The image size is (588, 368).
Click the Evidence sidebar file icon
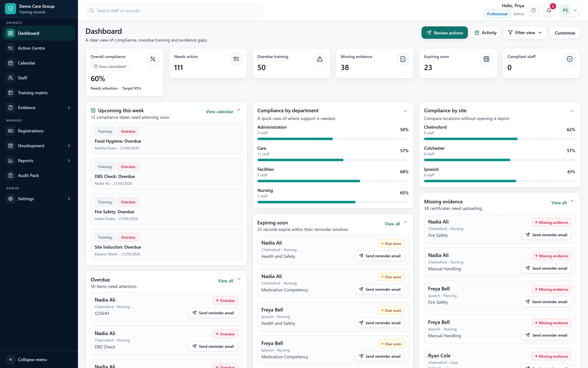[11, 107]
